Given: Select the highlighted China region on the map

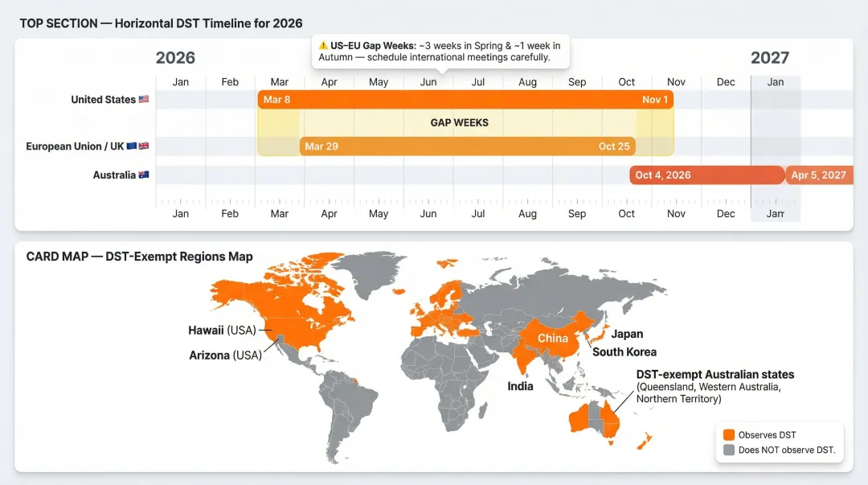Looking at the screenshot, I should 552,339.
